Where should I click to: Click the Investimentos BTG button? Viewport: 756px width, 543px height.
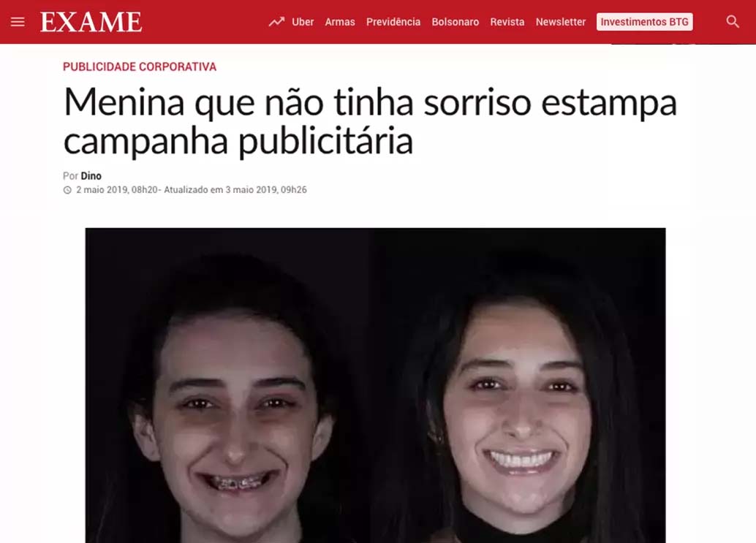645,22
